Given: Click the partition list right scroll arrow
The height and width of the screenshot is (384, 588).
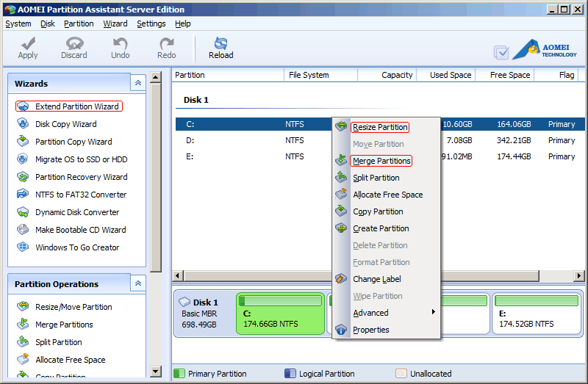Looking at the screenshot, I should click(x=579, y=276).
